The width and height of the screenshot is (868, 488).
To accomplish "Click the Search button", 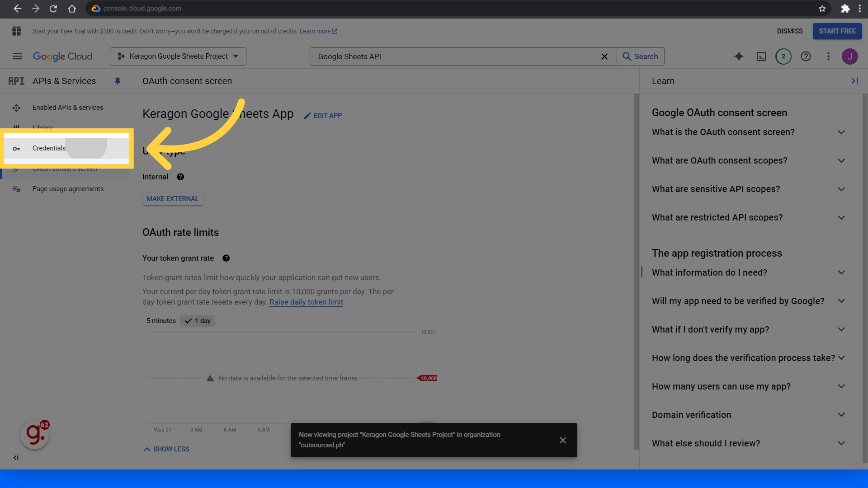I will click(x=641, y=56).
